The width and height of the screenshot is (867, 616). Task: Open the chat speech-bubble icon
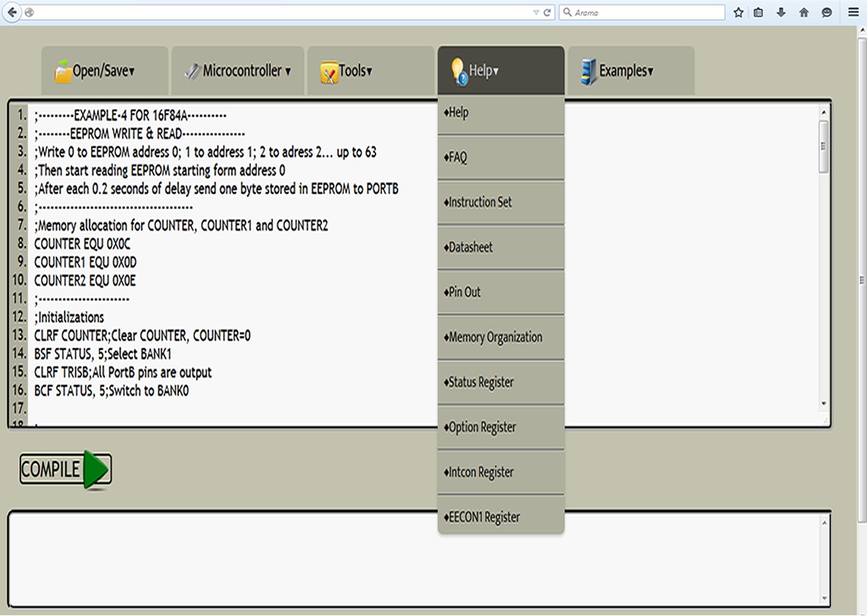point(827,12)
